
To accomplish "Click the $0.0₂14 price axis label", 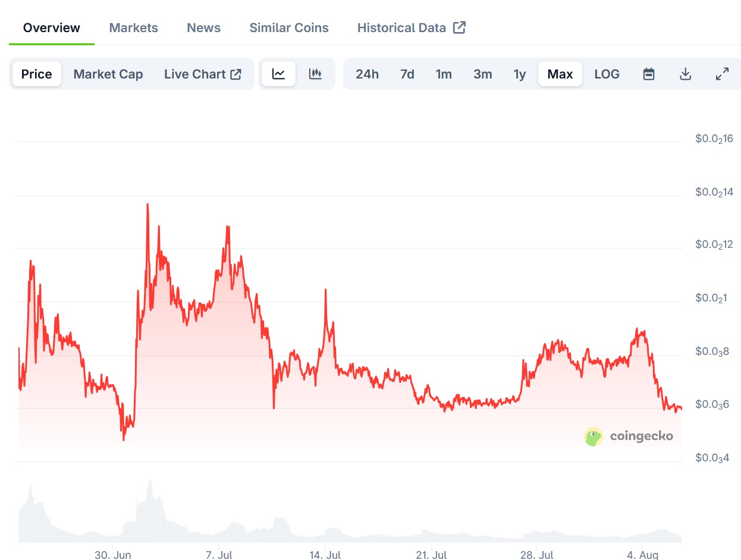I will (x=714, y=193).
